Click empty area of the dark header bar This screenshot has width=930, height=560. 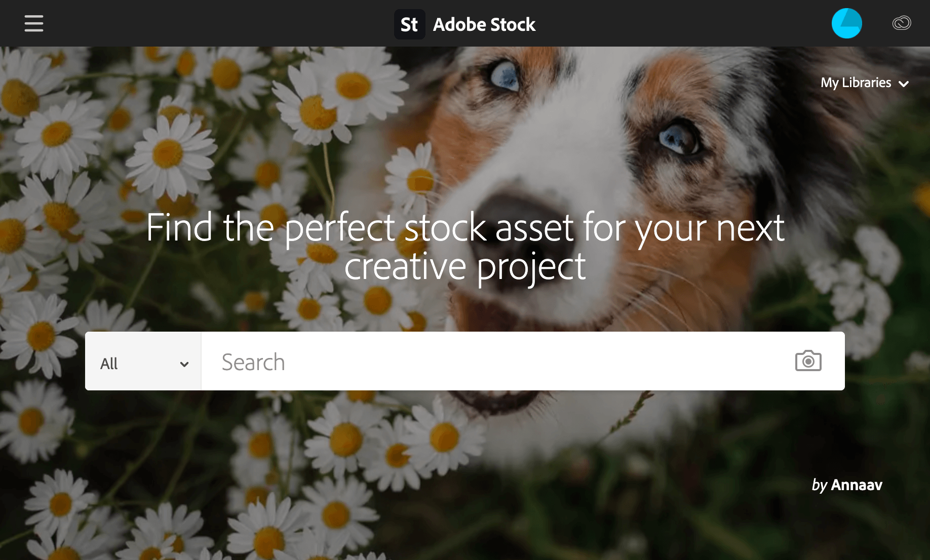[x=203, y=23]
